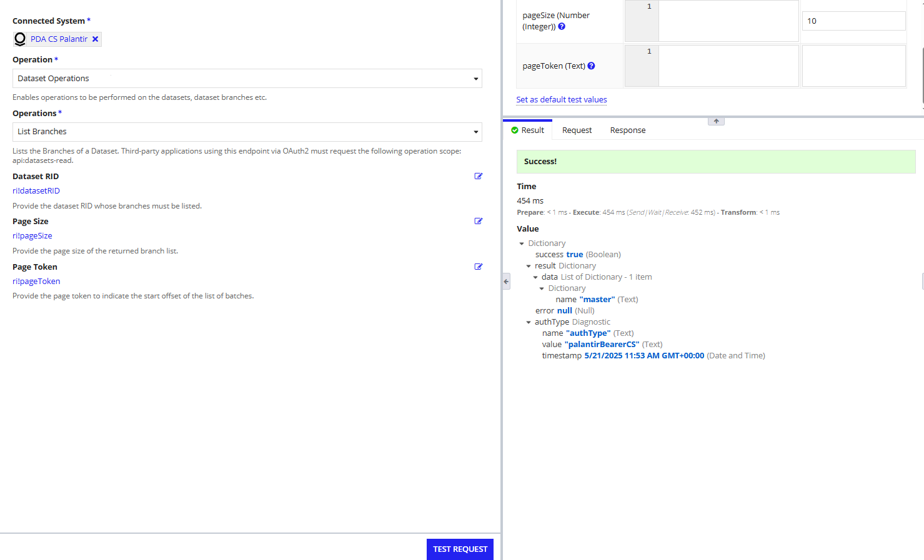The image size is (924, 560).
Task: Open the Operation dropdown showing Dataset Operations
Action: click(x=247, y=79)
